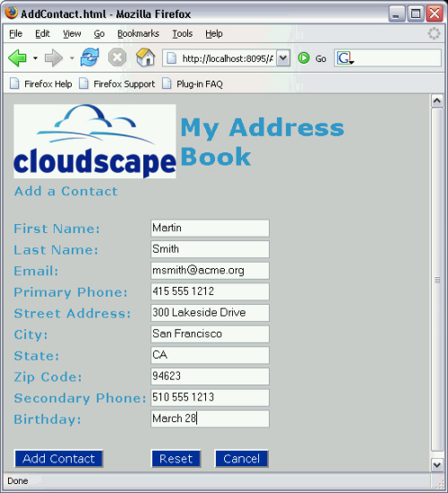
Task: Click the Forward arrow icon
Action: pos(54,58)
